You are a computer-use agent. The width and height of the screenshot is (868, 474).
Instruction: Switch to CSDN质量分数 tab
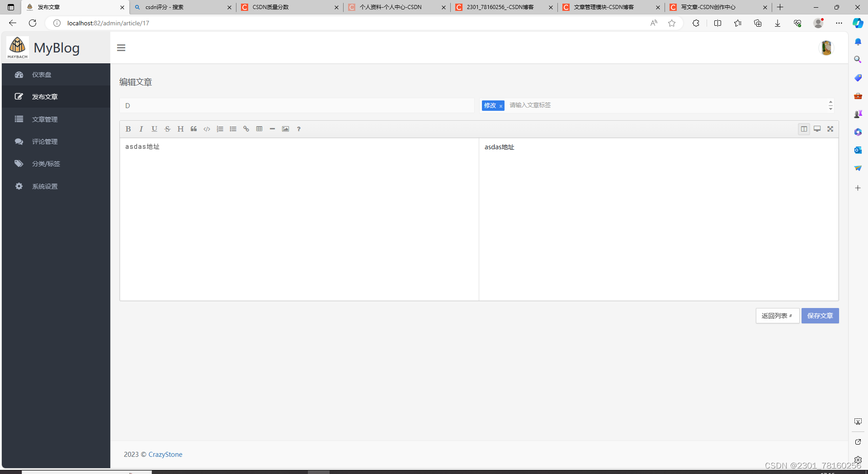coord(289,7)
